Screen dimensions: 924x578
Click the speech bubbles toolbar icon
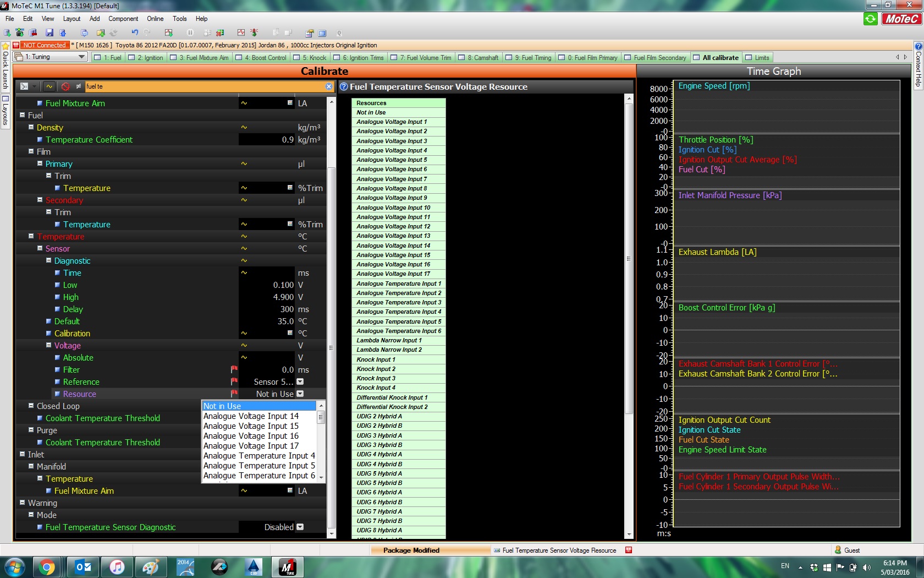84,33
